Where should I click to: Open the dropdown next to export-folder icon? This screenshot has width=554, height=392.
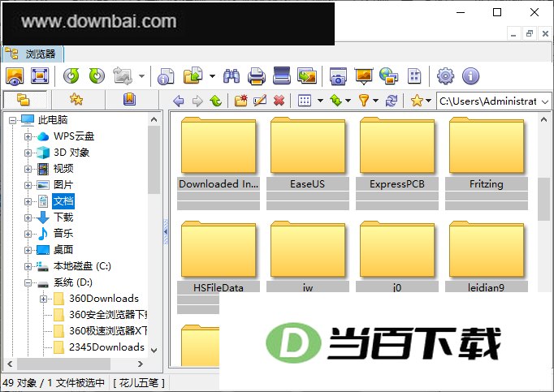tap(212, 76)
